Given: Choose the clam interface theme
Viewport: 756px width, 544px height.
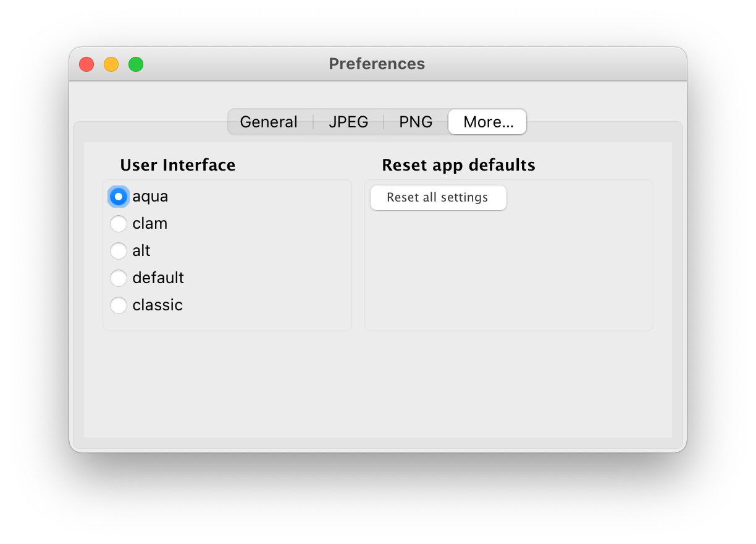Looking at the screenshot, I should pyautogui.click(x=119, y=224).
